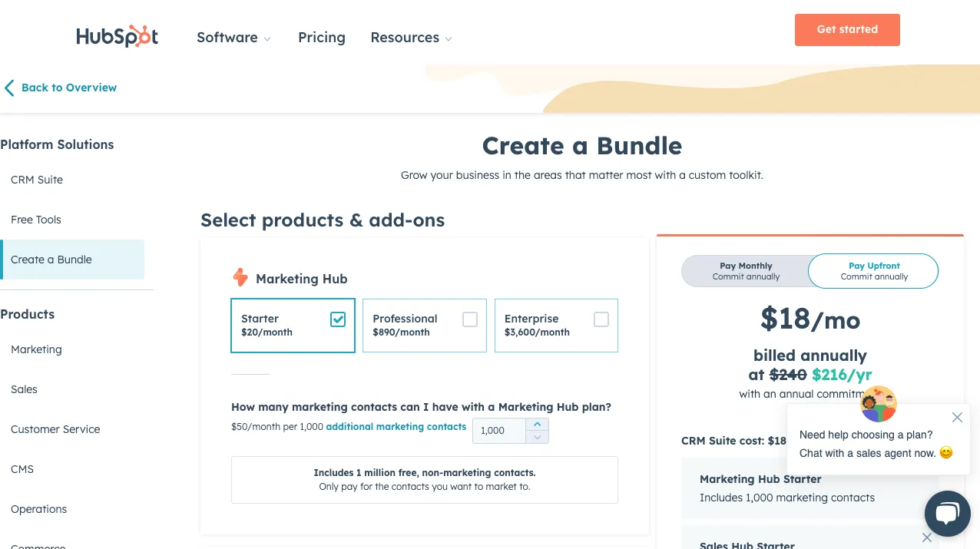Select Pay Upfront billing option

point(874,271)
